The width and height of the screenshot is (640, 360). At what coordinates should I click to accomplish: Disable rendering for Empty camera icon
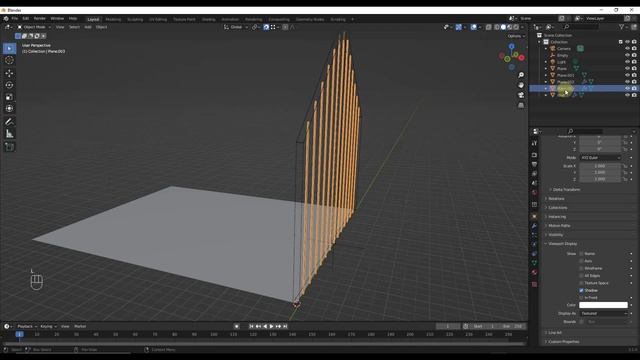(634, 55)
